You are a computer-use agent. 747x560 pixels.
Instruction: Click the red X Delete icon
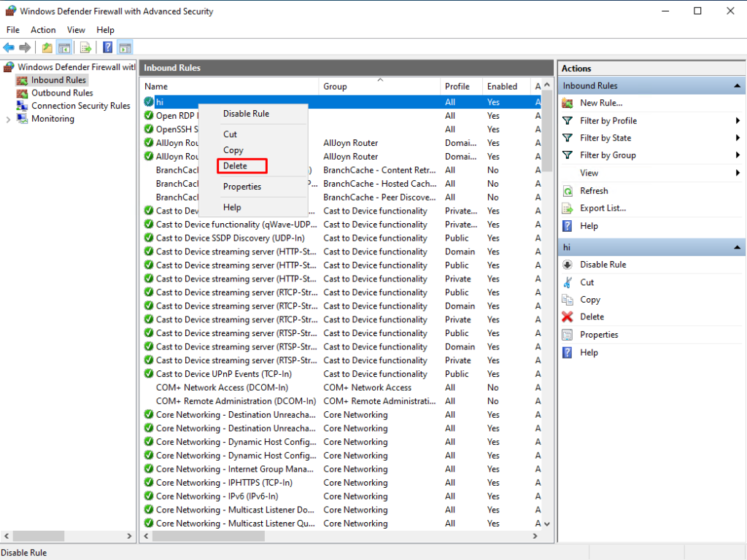click(568, 316)
